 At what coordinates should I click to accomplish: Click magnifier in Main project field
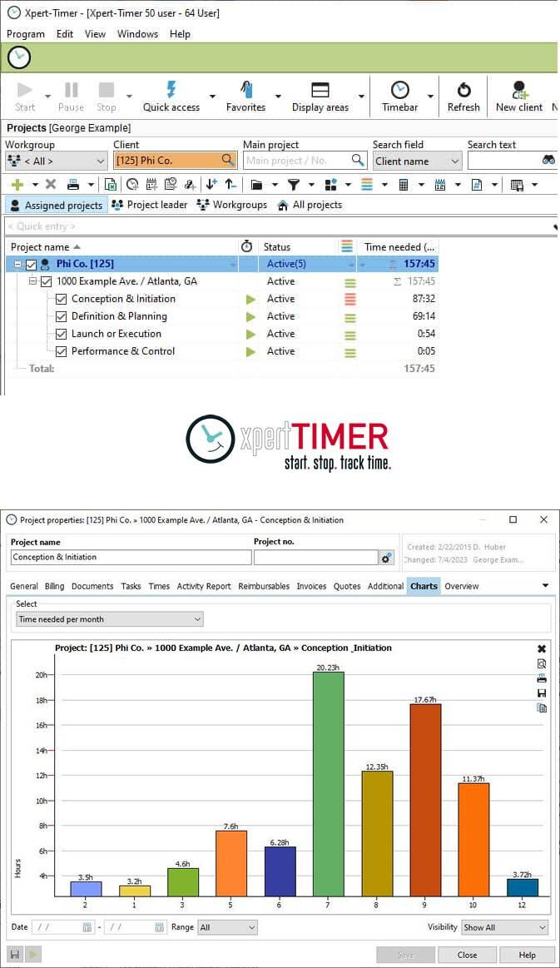tap(358, 160)
